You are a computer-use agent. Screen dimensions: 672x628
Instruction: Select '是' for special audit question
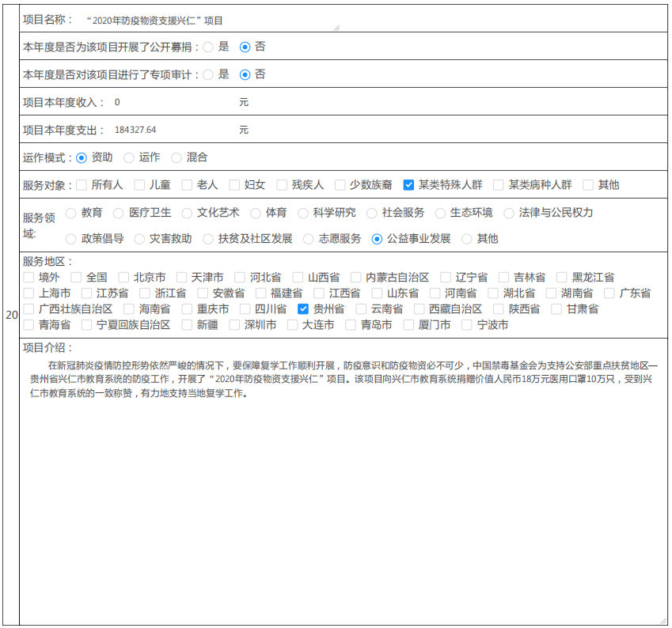click(x=208, y=75)
